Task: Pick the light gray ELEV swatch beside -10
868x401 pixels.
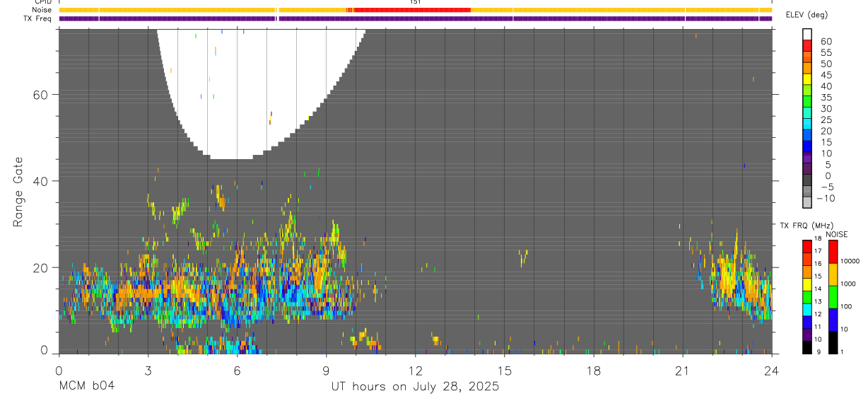Action: [808, 203]
